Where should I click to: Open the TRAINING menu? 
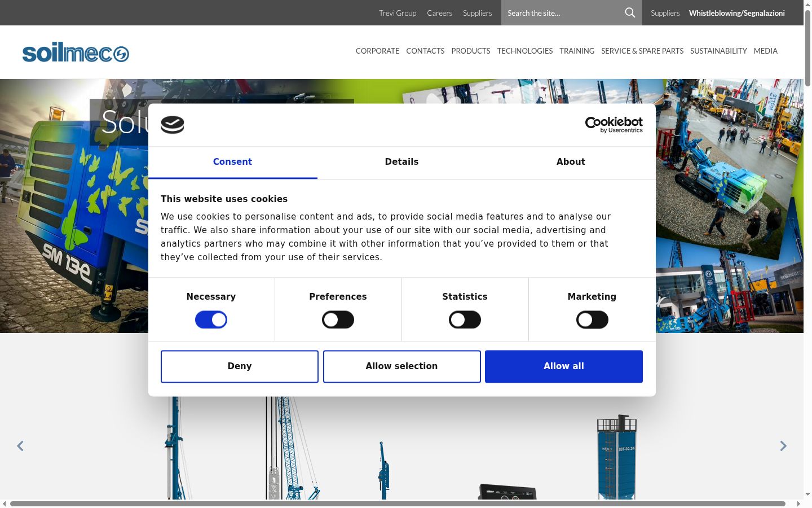(x=577, y=51)
